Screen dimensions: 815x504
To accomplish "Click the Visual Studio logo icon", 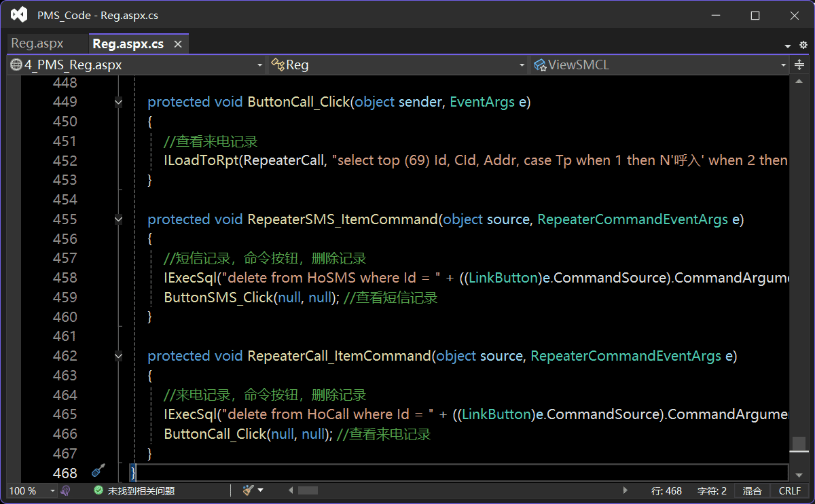I will (x=19, y=15).
